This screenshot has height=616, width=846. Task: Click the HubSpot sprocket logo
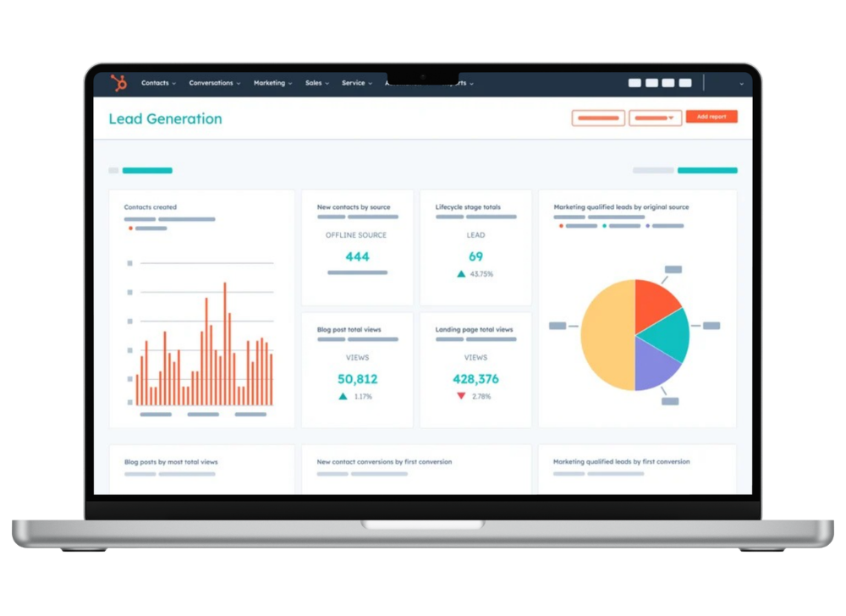click(124, 82)
